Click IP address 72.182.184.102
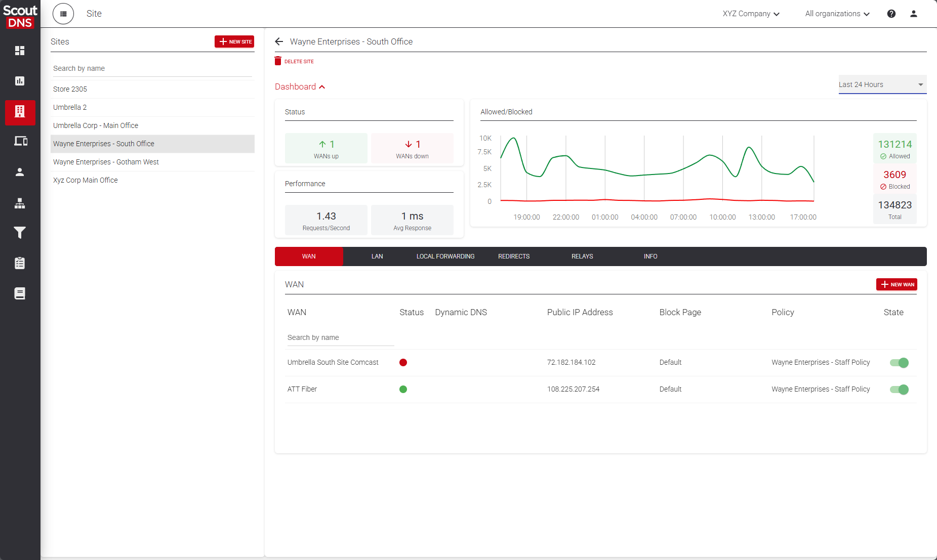Viewport: 937px width, 560px height. point(571,362)
